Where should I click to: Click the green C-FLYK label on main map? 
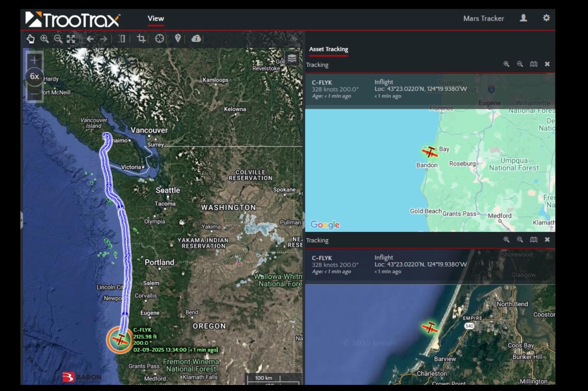click(142, 330)
